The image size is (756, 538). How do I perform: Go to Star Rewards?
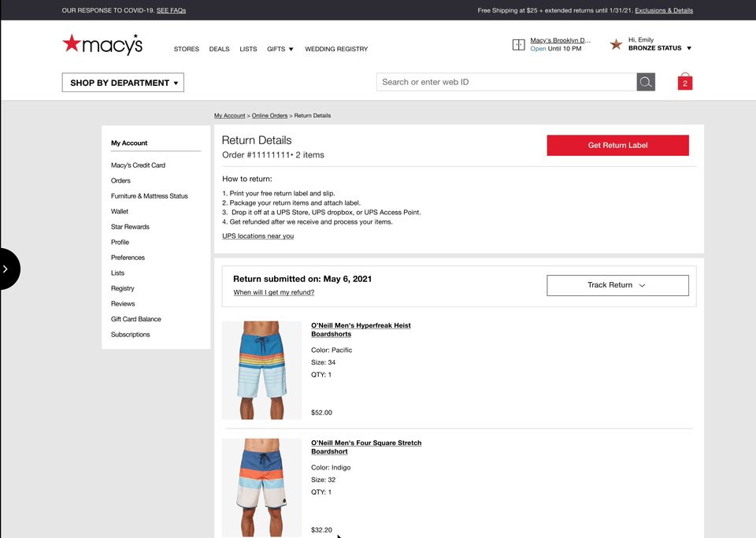[x=130, y=227]
